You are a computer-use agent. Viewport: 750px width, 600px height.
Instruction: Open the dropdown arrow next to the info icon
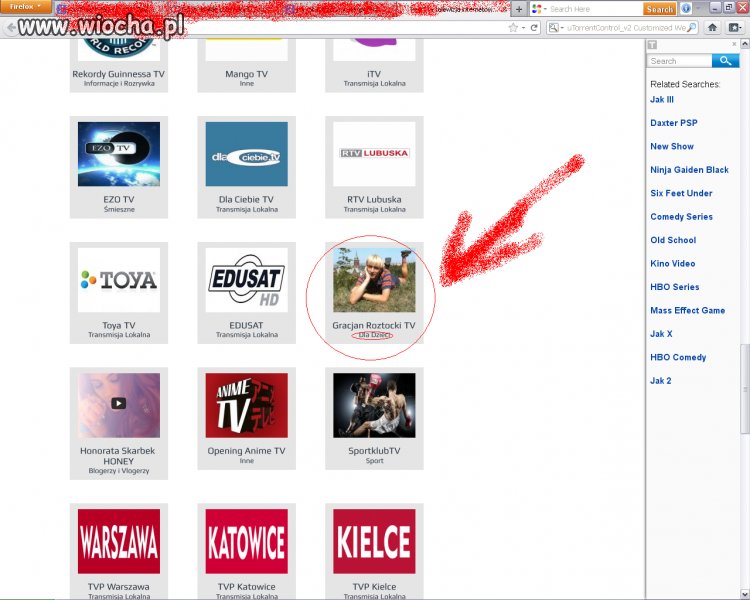pos(698,9)
